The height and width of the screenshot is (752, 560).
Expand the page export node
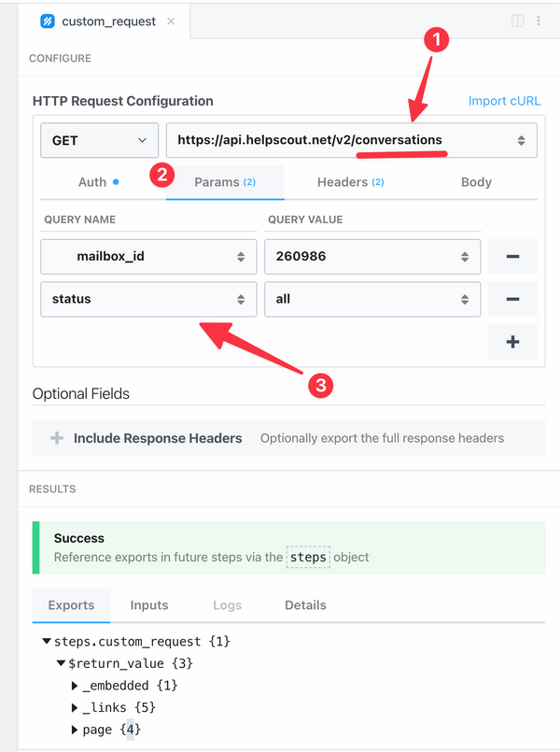[x=75, y=730]
